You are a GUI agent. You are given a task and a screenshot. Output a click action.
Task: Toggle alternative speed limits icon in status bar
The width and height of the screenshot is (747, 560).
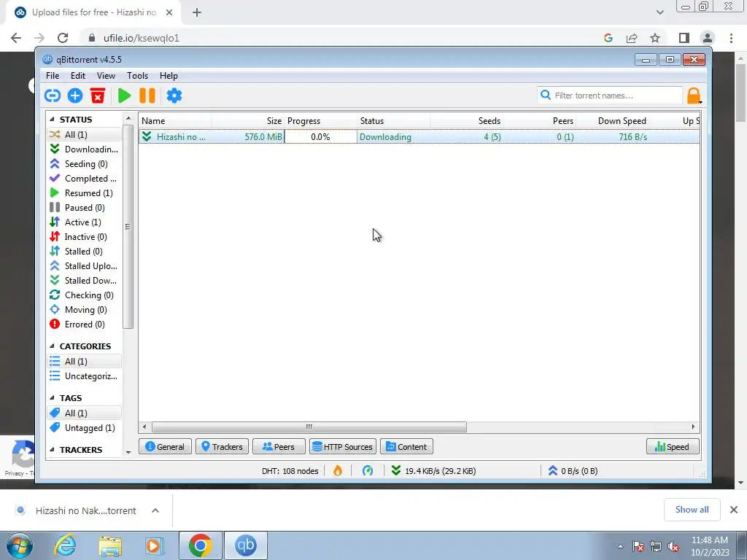368,471
